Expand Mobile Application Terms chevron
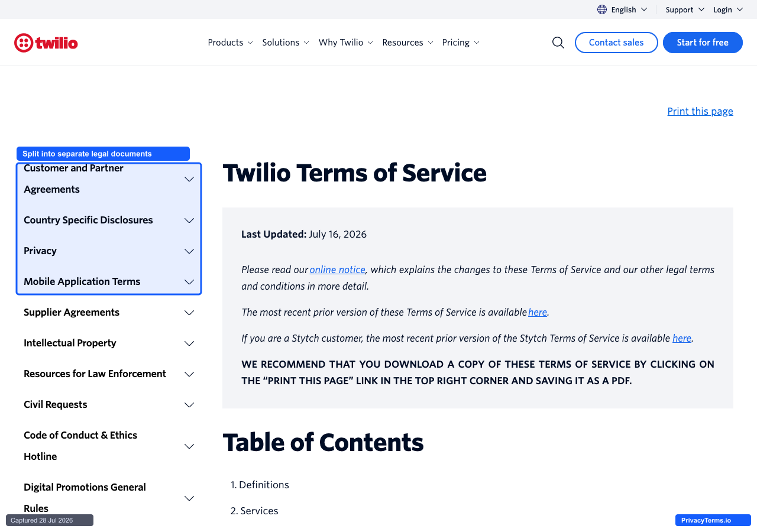 coord(189,282)
